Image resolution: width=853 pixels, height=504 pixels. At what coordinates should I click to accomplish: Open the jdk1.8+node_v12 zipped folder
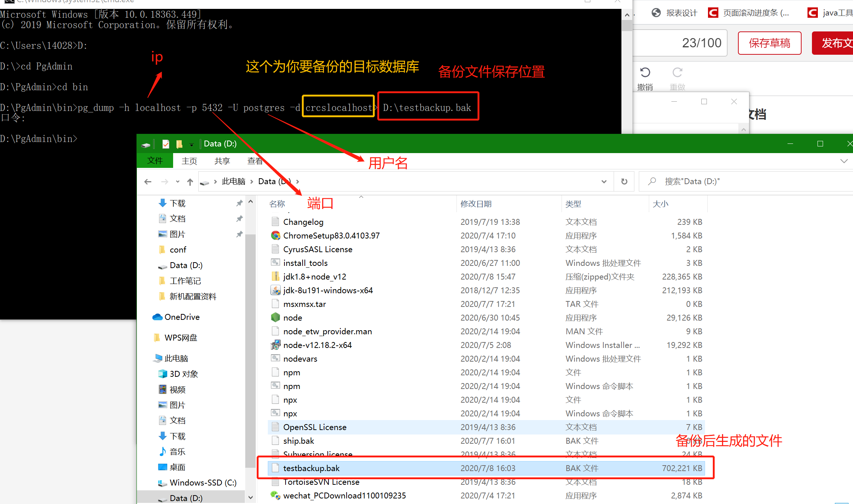click(x=314, y=277)
